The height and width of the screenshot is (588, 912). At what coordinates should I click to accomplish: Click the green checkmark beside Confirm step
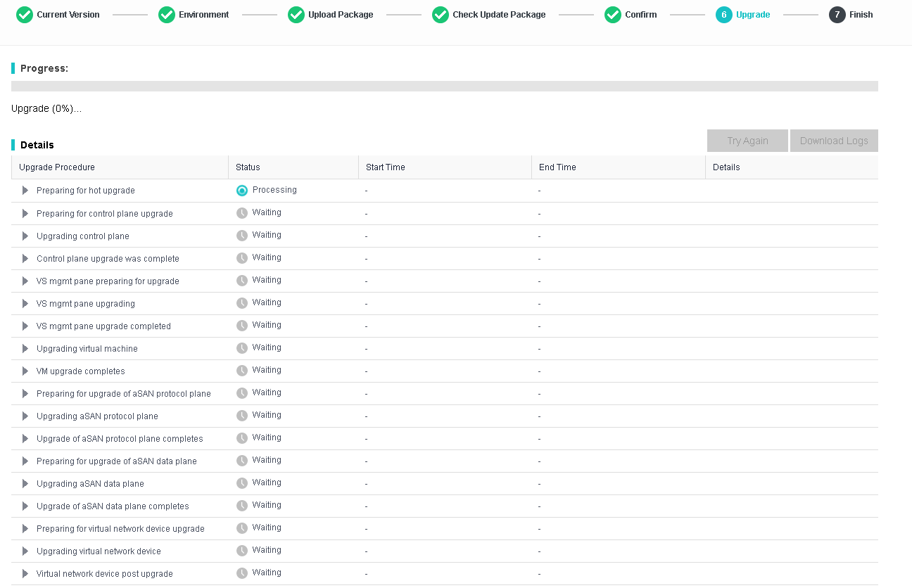(x=613, y=15)
